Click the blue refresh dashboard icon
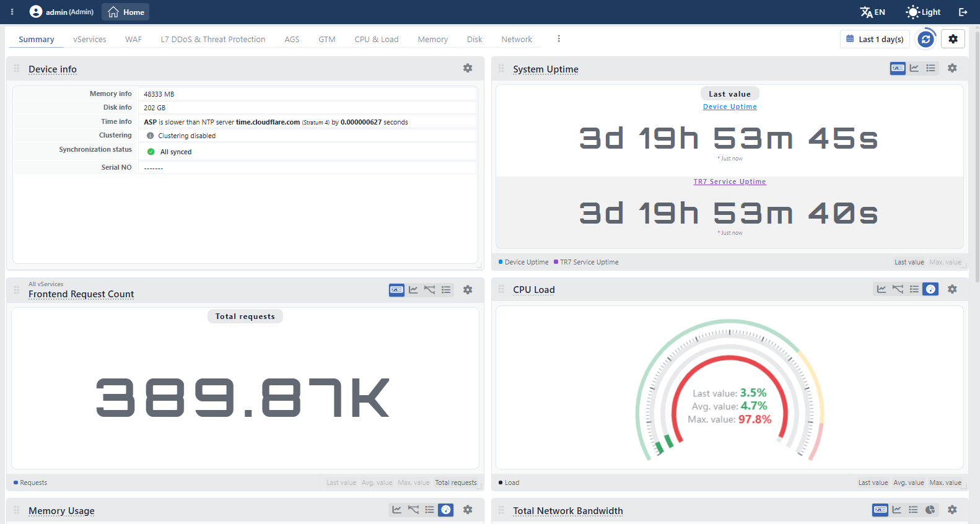Image resolution: width=980 pixels, height=524 pixels. coord(925,39)
